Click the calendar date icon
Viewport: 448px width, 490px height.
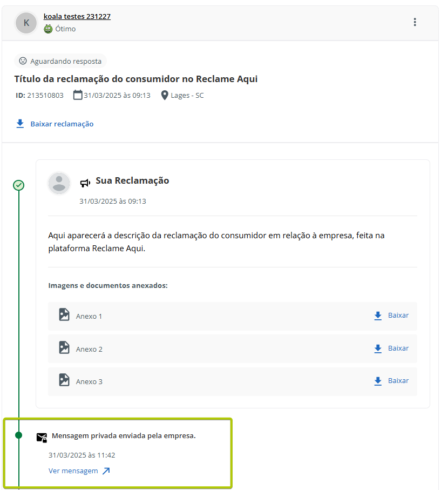click(x=78, y=96)
